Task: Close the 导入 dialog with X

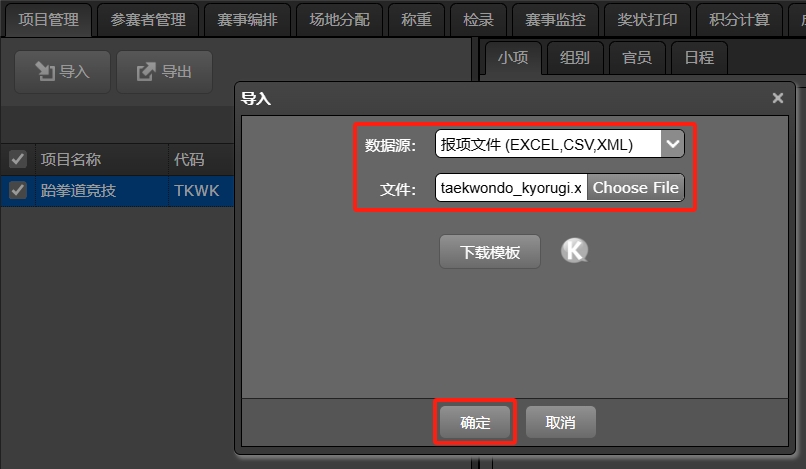Action: coord(778,98)
